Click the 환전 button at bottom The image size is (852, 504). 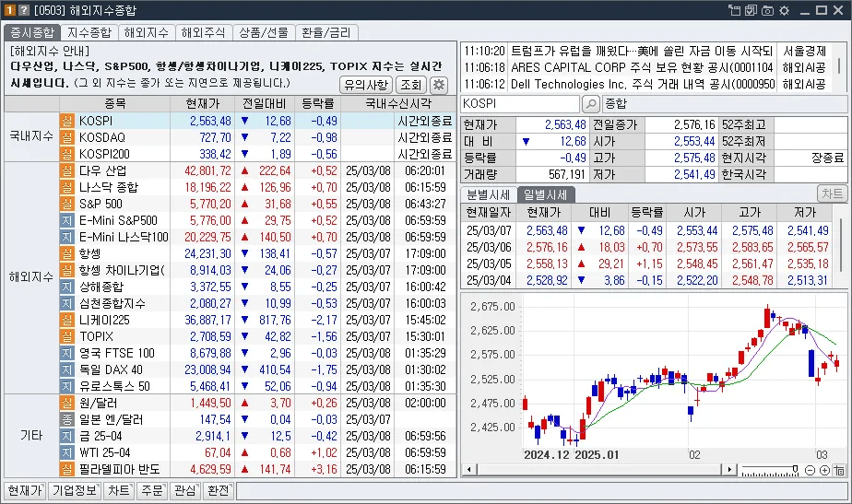[218, 490]
